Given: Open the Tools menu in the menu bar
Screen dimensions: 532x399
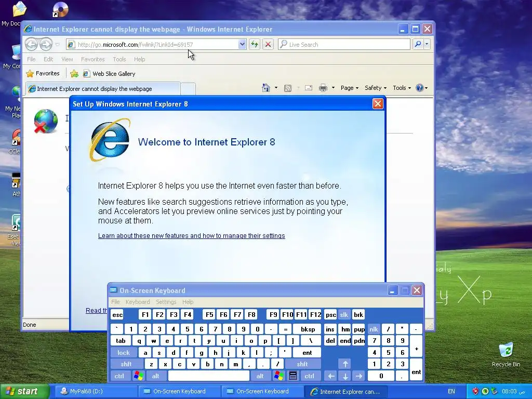Looking at the screenshot, I should point(119,59).
